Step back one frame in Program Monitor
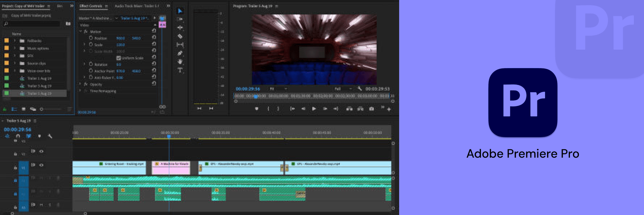644x215 pixels. tap(303, 109)
